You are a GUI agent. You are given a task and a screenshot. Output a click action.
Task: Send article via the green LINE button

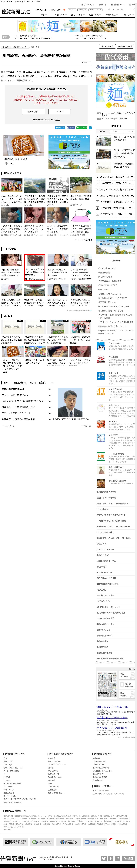tap(82, 128)
